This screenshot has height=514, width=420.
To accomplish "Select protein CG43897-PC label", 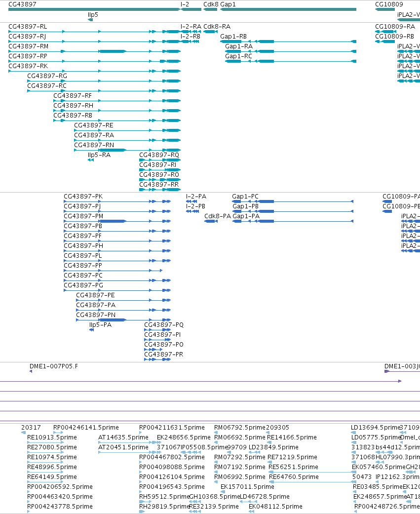I will click(x=83, y=275).
